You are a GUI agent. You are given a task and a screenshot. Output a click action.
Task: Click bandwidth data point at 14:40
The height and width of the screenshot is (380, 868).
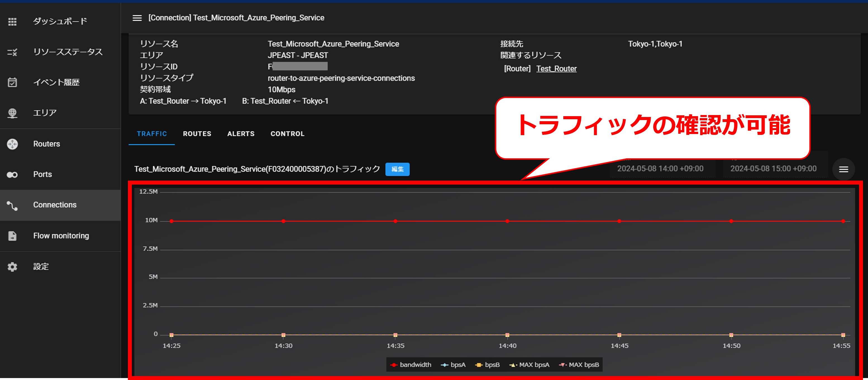507,221
